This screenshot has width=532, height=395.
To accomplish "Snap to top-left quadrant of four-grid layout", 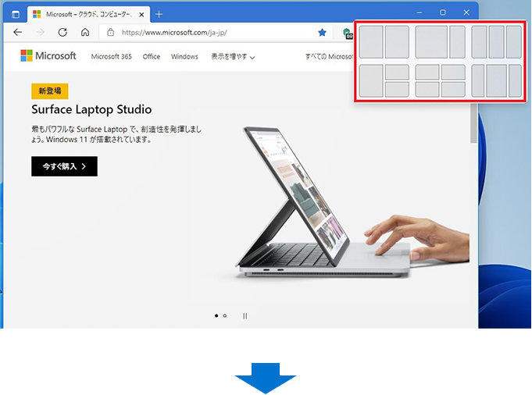I will pyautogui.click(x=427, y=72).
